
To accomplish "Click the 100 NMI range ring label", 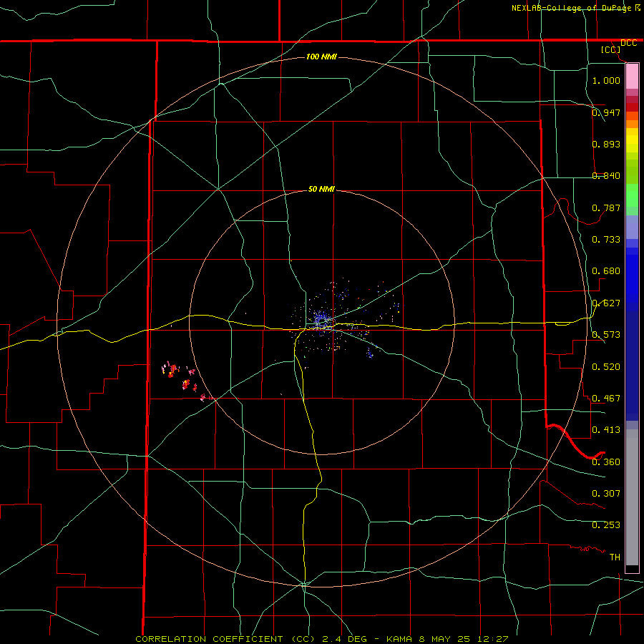I will coord(321,57).
